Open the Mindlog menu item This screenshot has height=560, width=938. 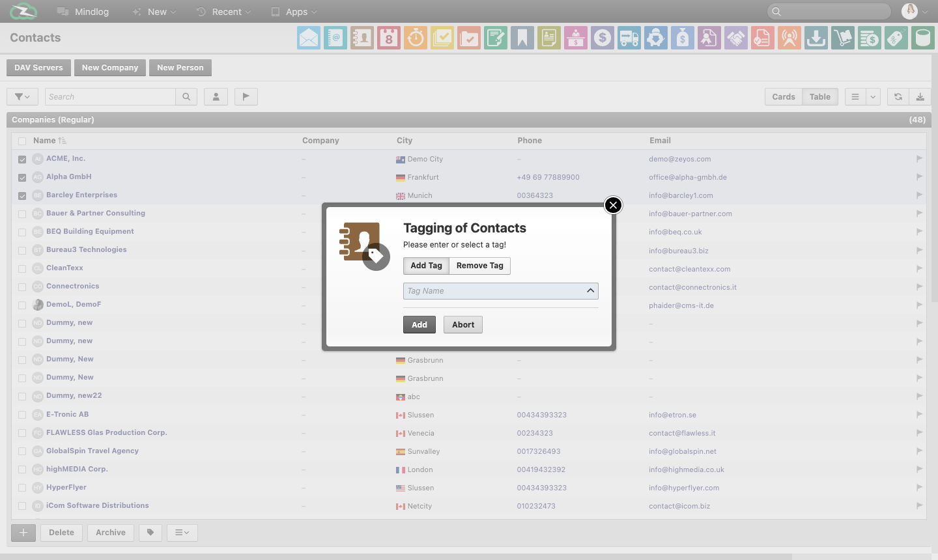click(x=83, y=12)
